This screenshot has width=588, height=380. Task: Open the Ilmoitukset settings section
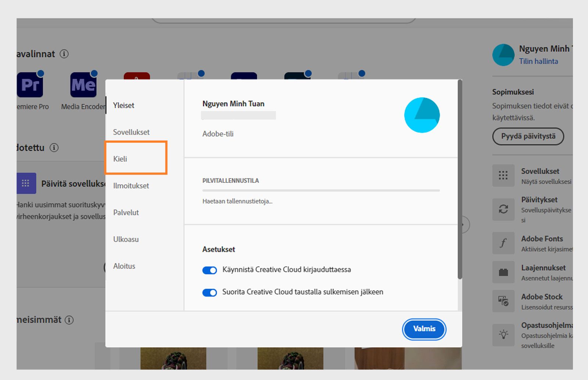[130, 186]
